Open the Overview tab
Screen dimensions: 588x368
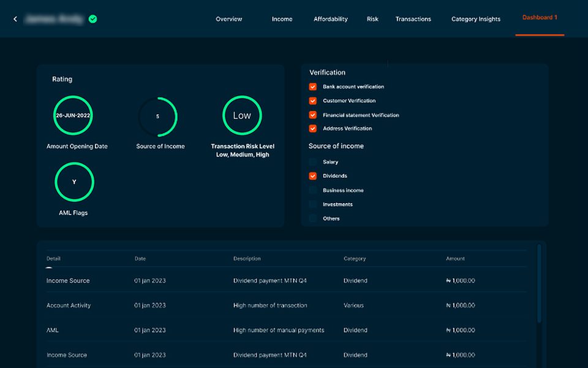tap(228, 19)
